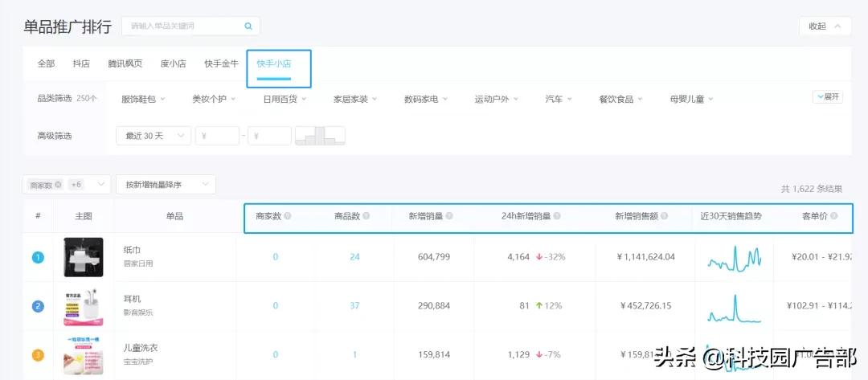Open the 儿童洗衣 product thumbnail
The width and height of the screenshot is (868, 380).
[x=83, y=354]
